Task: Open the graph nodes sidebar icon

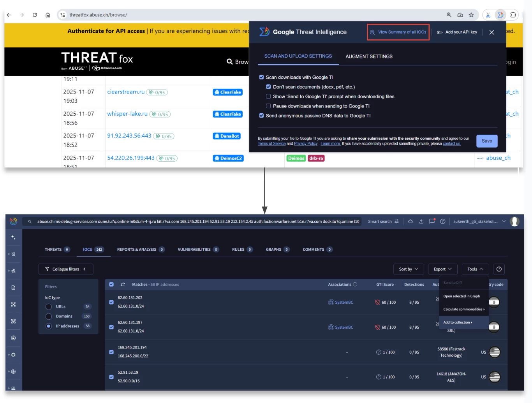Action: [x=13, y=304]
